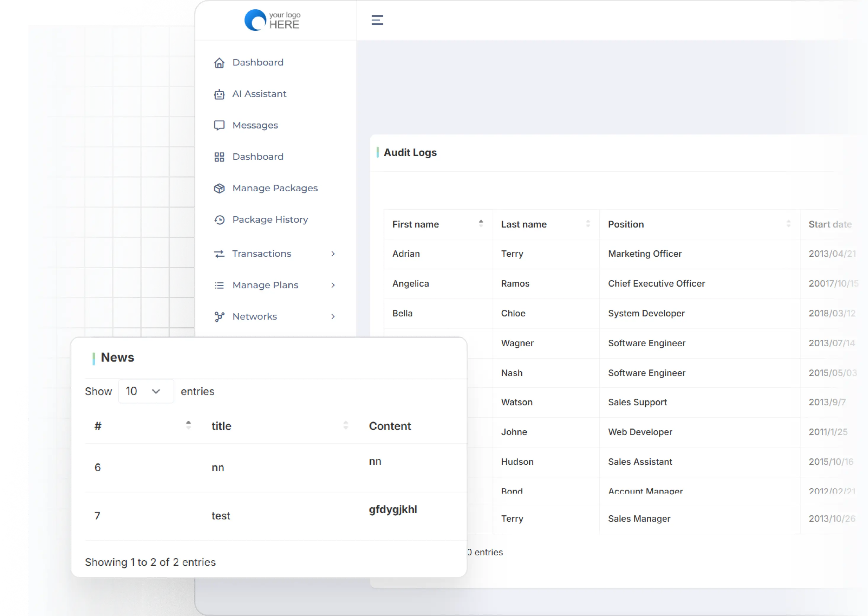Click the clock icon for Package History

pyautogui.click(x=219, y=220)
